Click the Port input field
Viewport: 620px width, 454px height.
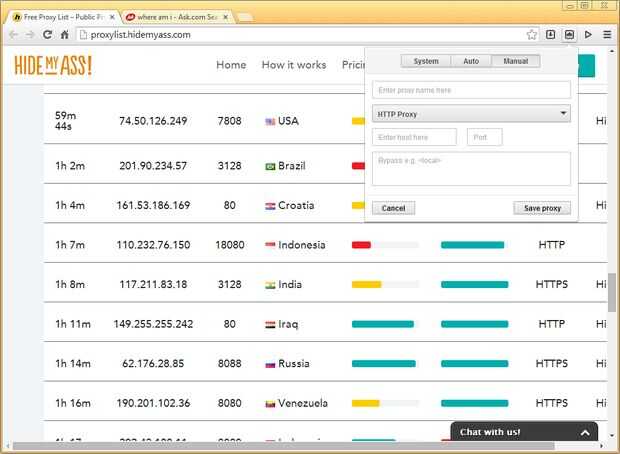pyautogui.click(x=485, y=137)
